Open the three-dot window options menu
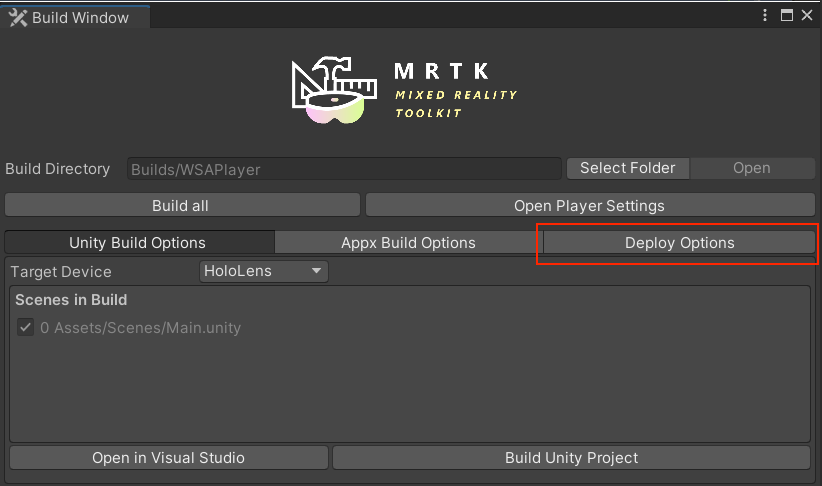Viewport: 822px width, 486px height. pyautogui.click(x=765, y=15)
